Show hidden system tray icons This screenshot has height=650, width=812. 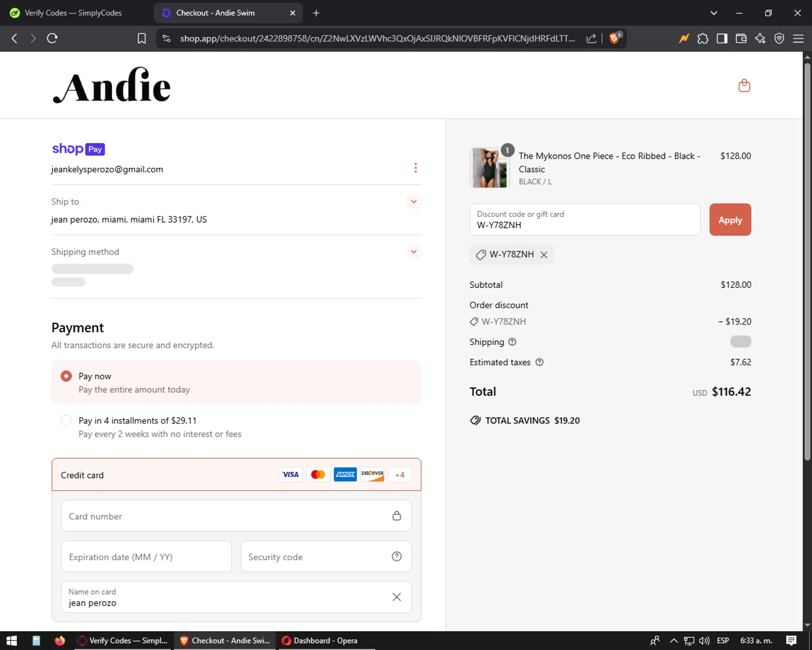click(x=673, y=641)
